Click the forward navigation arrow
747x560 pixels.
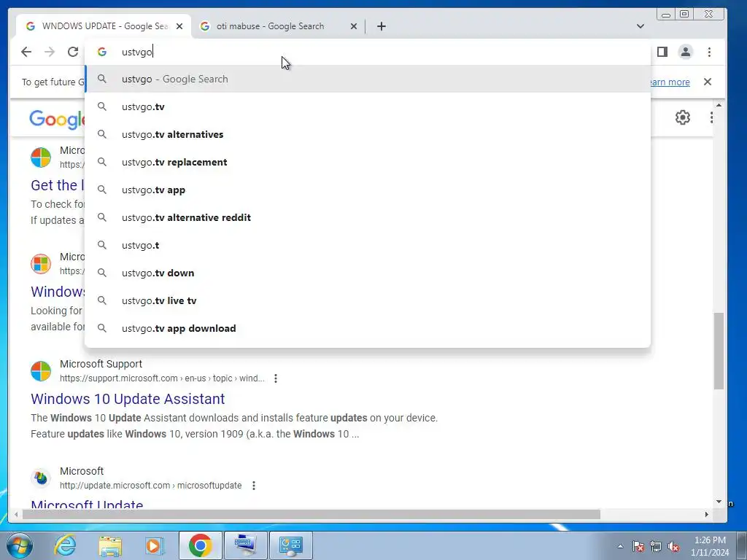pyautogui.click(x=50, y=52)
